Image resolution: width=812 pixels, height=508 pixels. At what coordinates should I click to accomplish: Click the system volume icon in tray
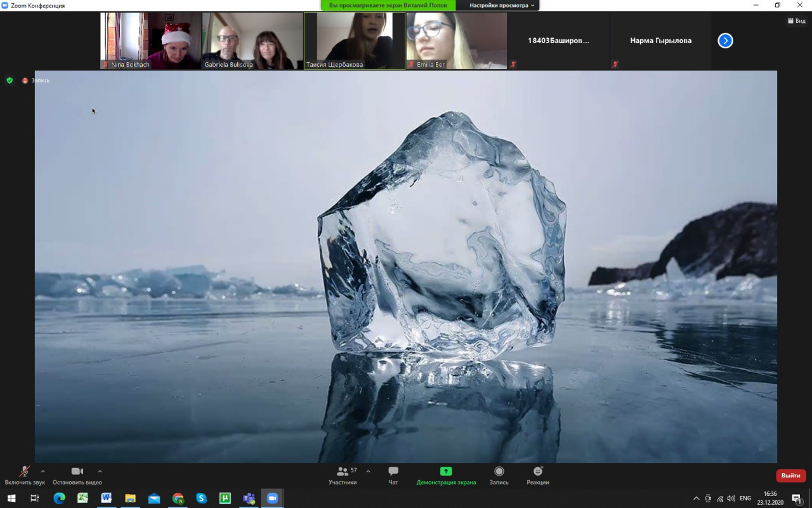[731, 498]
